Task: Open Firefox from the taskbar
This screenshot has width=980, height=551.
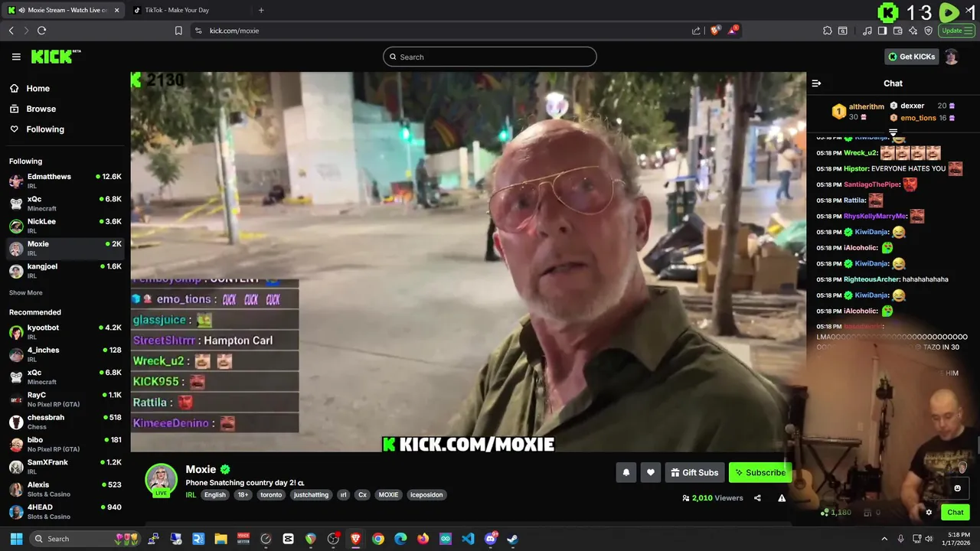Action: 423,539
